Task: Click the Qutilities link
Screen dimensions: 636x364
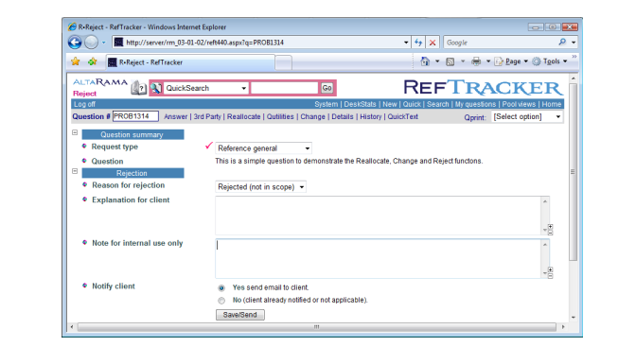Action: tap(280, 116)
